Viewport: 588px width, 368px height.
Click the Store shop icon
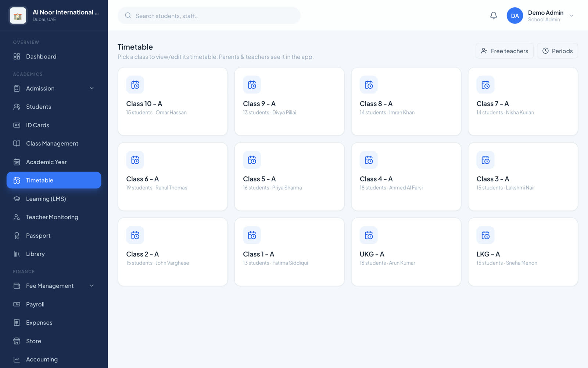click(x=17, y=341)
